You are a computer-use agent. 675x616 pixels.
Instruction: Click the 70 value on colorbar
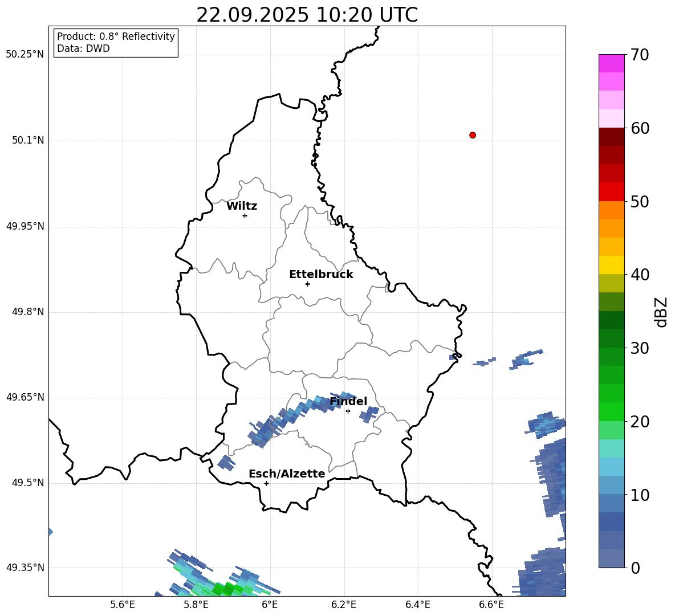tap(640, 55)
